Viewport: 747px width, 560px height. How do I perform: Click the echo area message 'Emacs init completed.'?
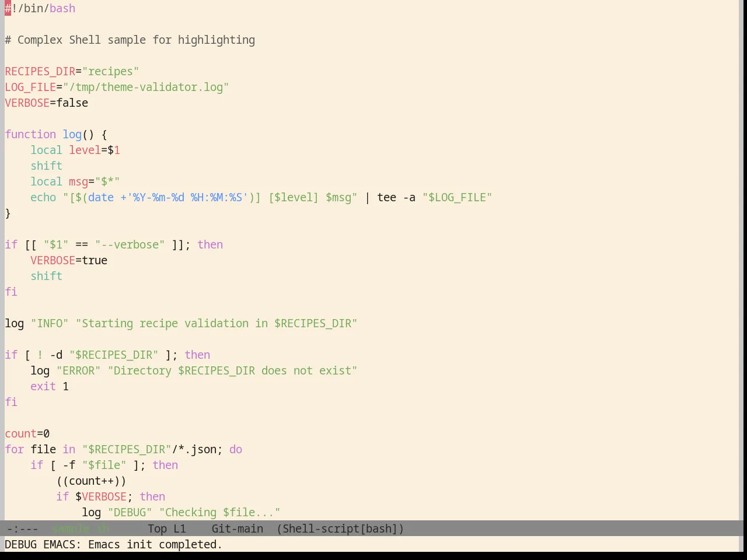[x=155, y=544]
